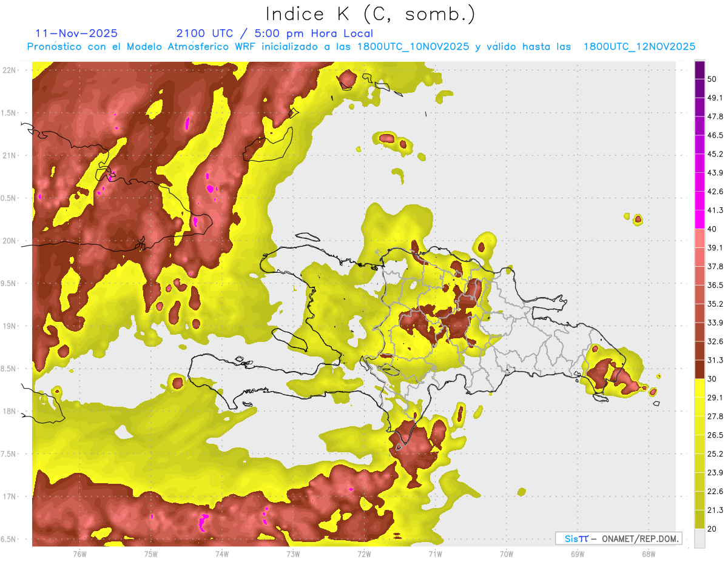Screen dimensions: 728x562
Task: Click the "27.8" color bar value
Action: [x=715, y=416]
